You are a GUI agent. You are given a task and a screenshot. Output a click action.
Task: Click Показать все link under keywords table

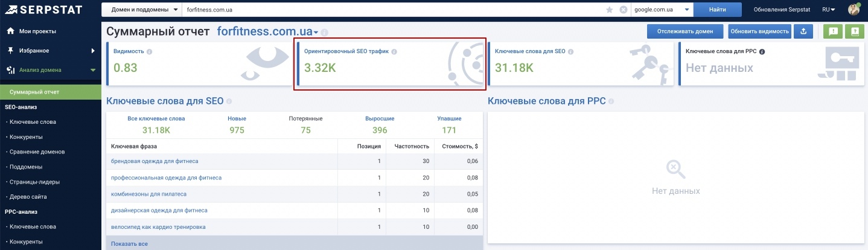[129, 244]
